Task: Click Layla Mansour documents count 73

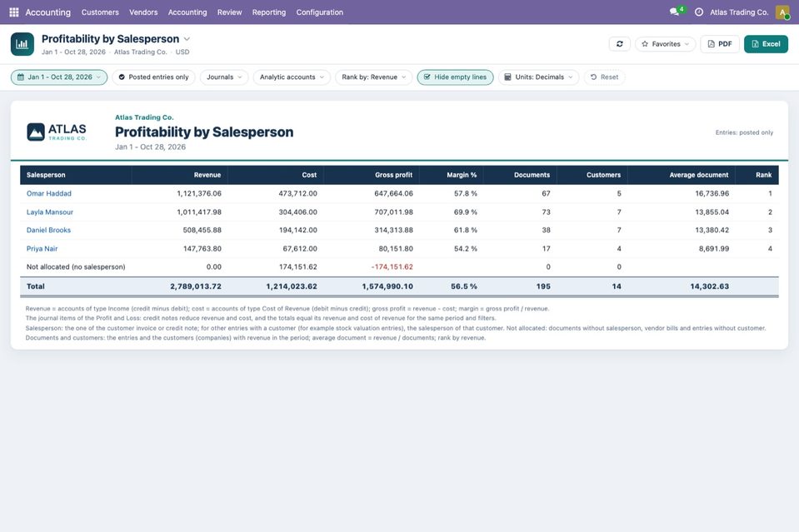Action: 547,212
